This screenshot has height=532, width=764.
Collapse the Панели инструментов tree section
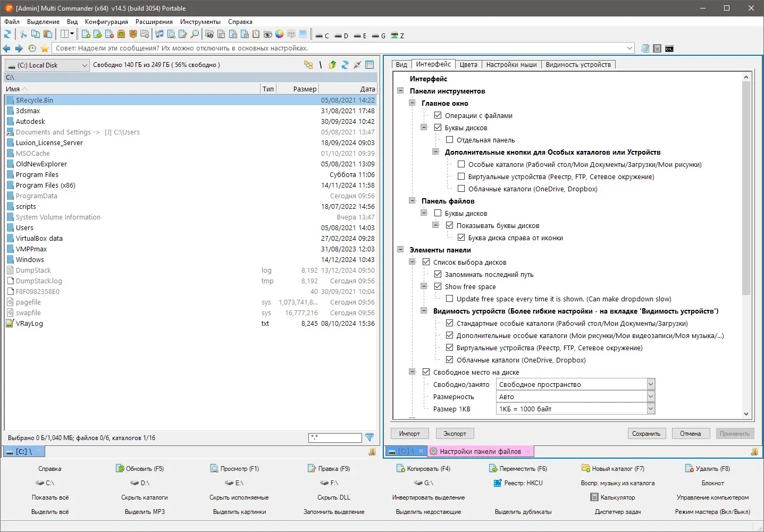[x=400, y=91]
